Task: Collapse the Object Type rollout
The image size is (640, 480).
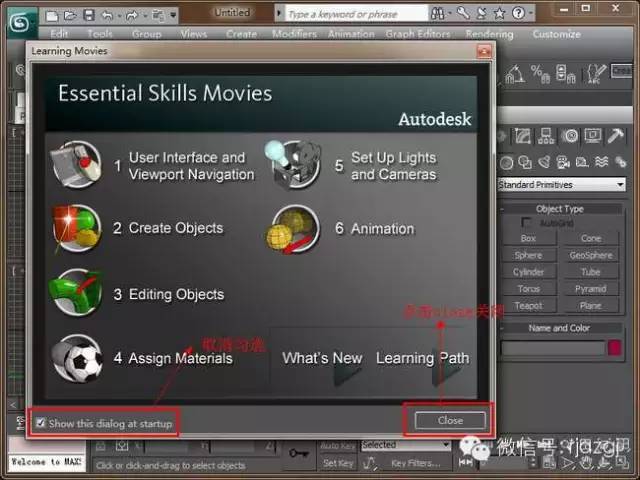Action: 560,209
